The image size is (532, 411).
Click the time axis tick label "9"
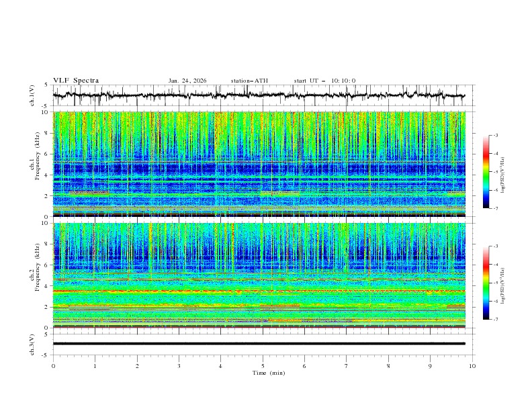click(x=430, y=366)
